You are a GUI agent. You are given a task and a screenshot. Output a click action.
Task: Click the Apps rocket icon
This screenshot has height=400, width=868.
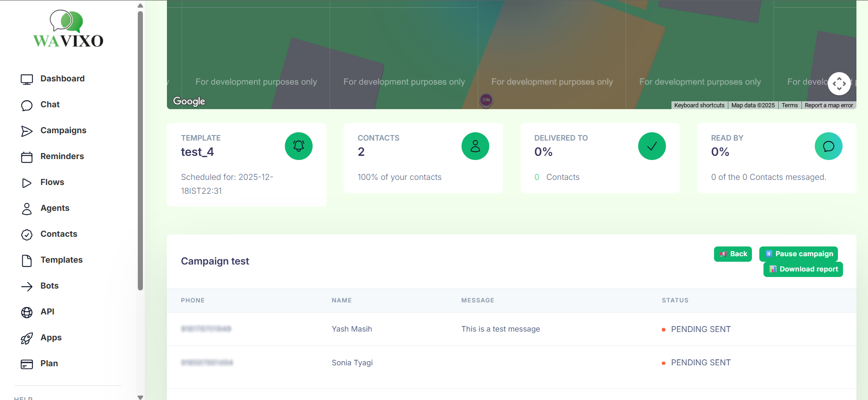coord(27,338)
